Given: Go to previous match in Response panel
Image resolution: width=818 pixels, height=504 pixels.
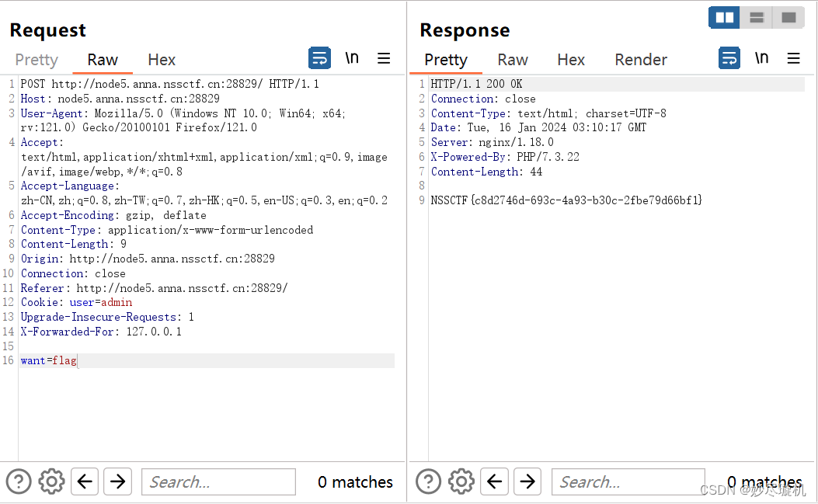Looking at the screenshot, I should click(495, 481).
